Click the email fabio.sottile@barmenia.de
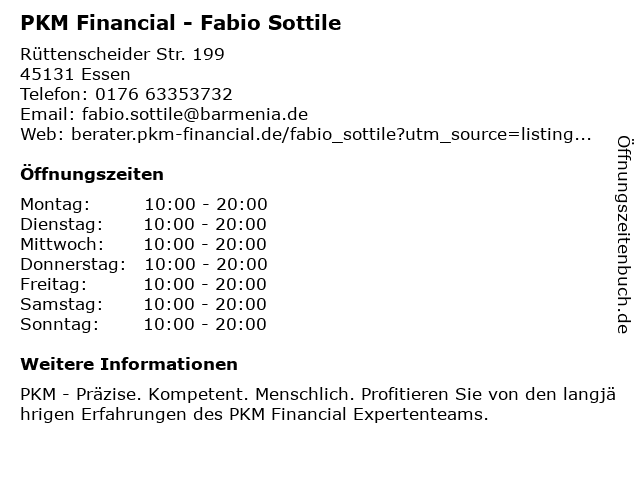Viewport: 640px width, 480px height. (195, 114)
